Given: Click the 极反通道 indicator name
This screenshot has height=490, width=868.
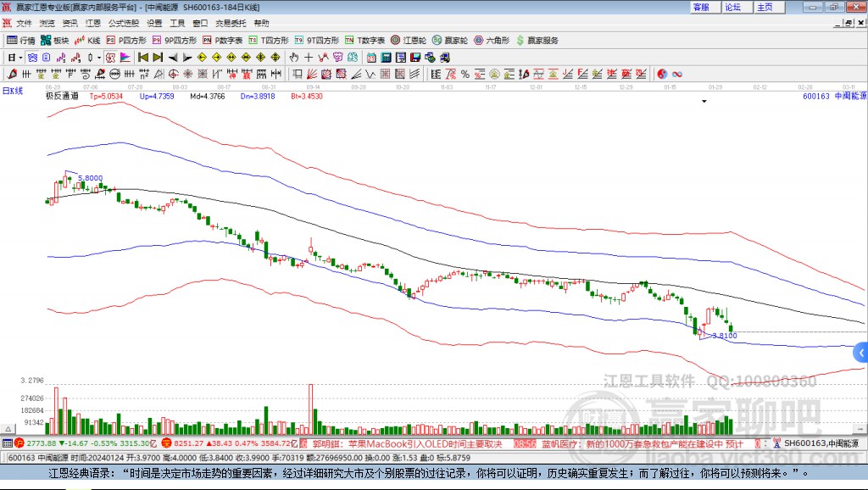Looking at the screenshot, I should pyautogui.click(x=62, y=96).
